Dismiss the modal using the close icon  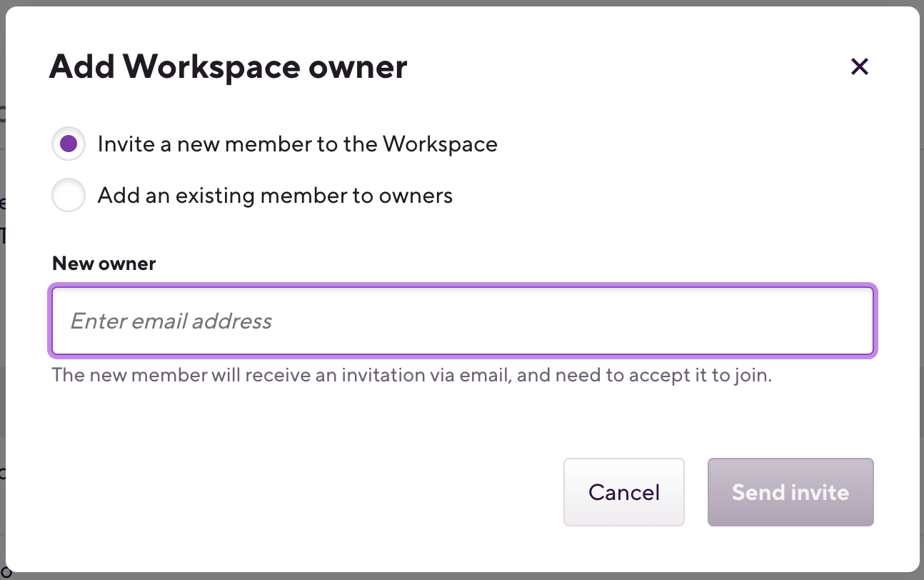(x=860, y=66)
